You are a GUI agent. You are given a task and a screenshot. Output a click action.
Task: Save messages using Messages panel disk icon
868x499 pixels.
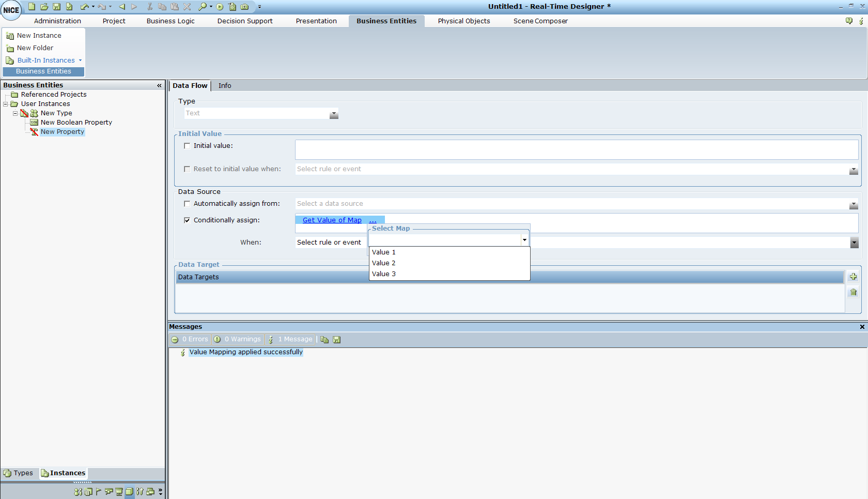(337, 340)
